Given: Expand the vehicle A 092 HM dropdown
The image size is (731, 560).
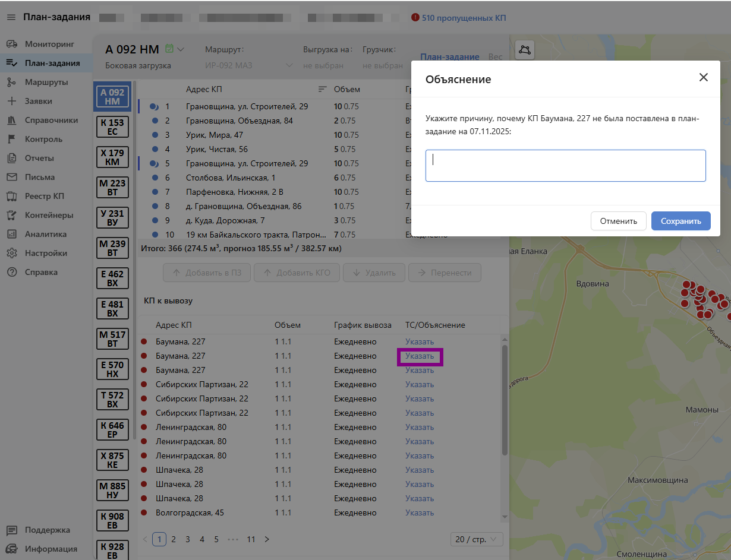Looking at the screenshot, I should pos(181,49).
